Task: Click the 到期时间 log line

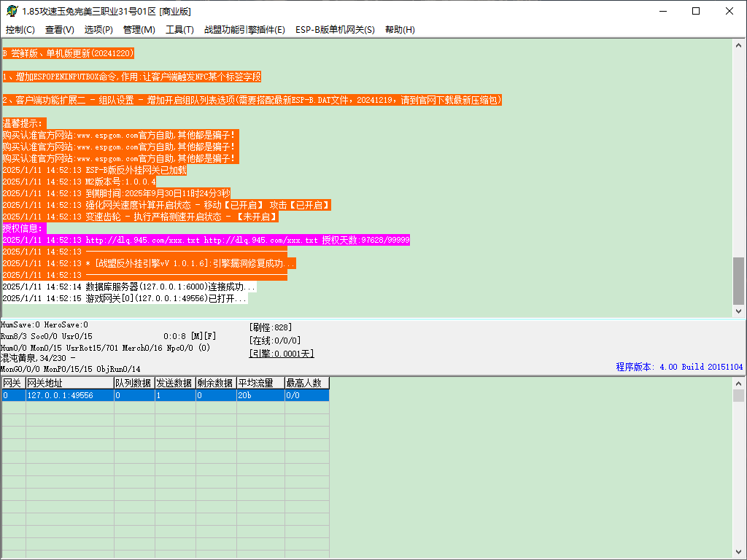Action: [x=116, y=193]
